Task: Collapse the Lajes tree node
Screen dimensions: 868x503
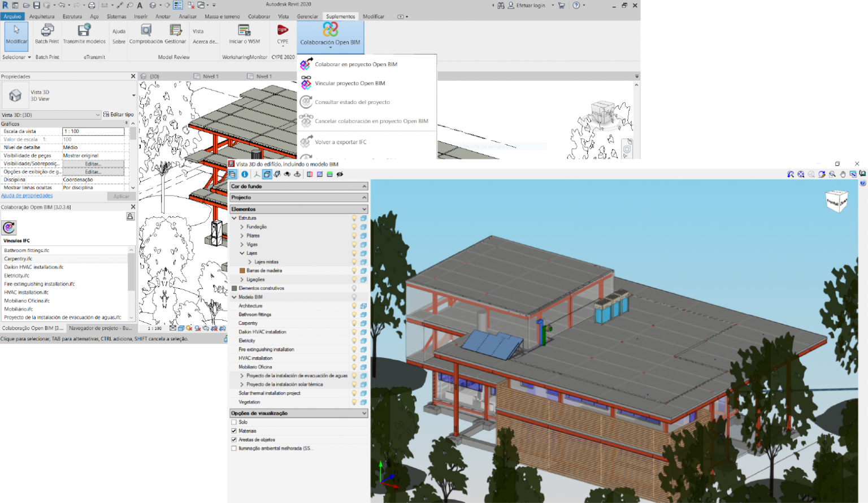Action: (x=242, y=253)
